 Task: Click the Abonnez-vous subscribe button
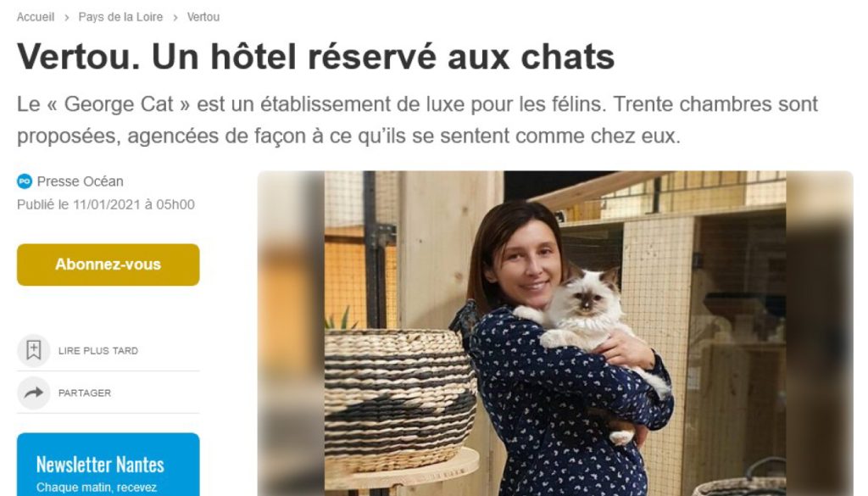point(108,265)
